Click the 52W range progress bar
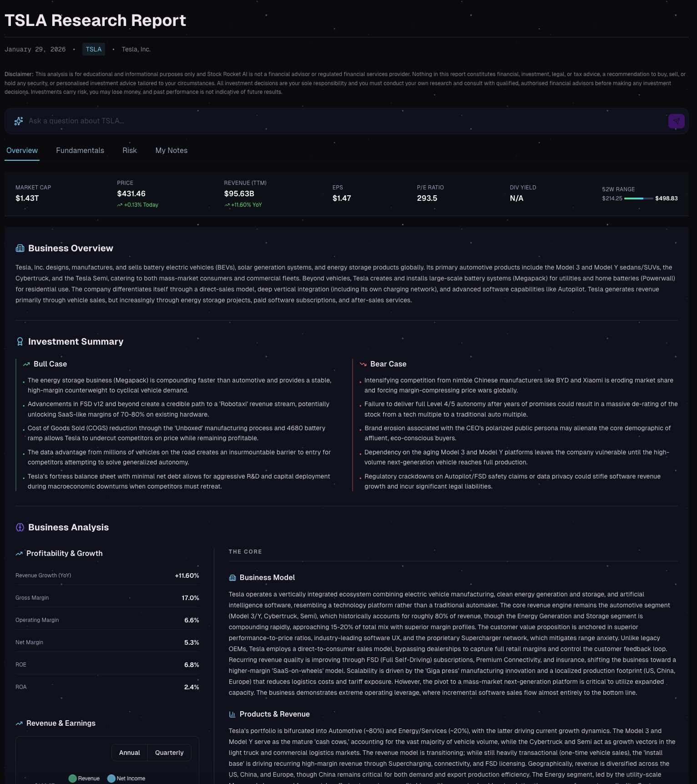Screen dimensions: 697x784 click(x=639, y=199)
